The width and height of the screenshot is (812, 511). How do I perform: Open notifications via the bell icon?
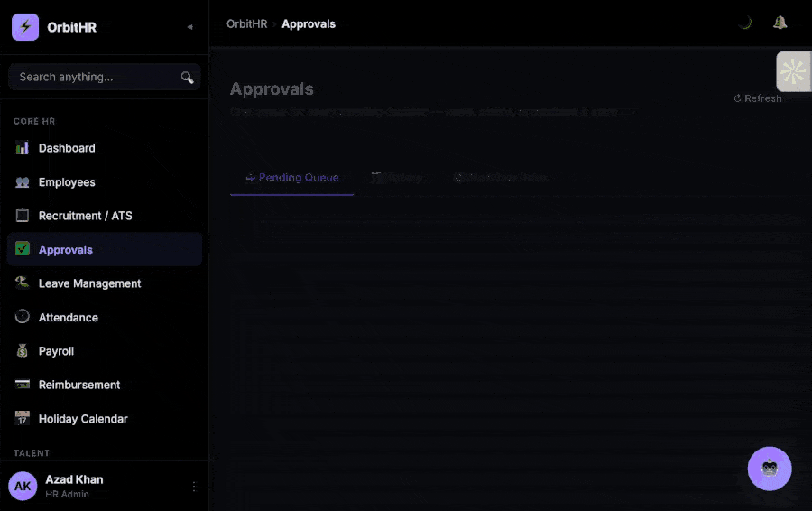780,23
